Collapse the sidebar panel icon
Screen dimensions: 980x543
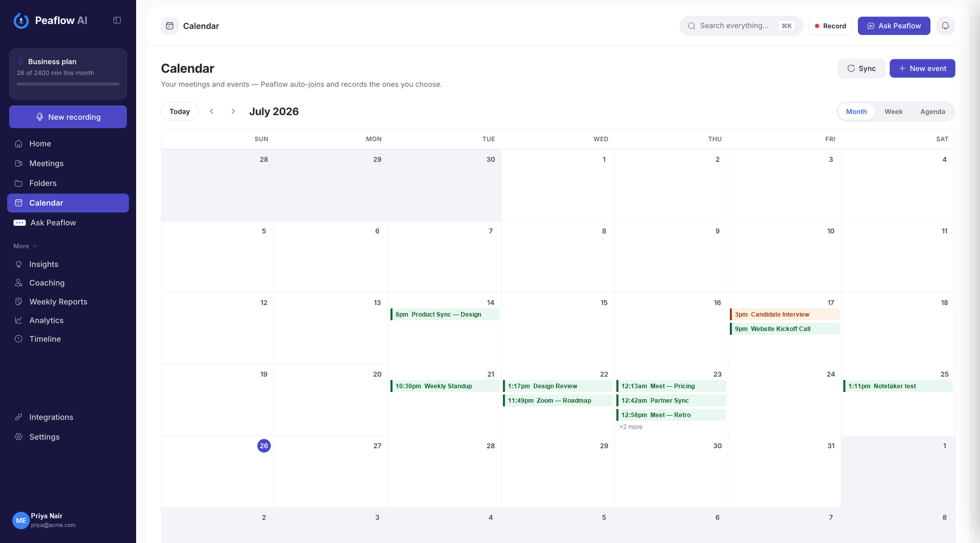(x=117, y=21)
